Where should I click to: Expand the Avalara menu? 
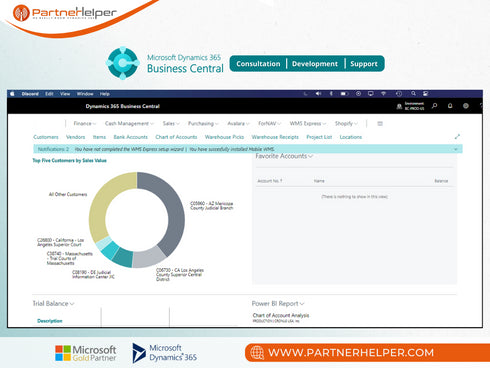[x=238, y=123]
